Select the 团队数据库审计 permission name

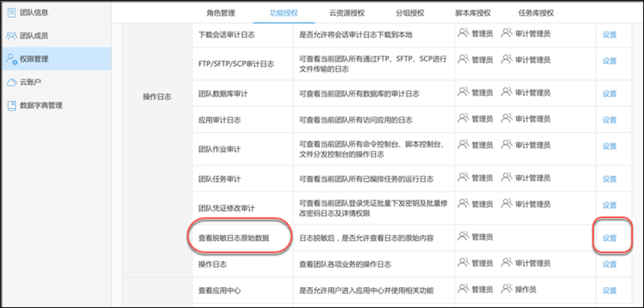point(223,94)
